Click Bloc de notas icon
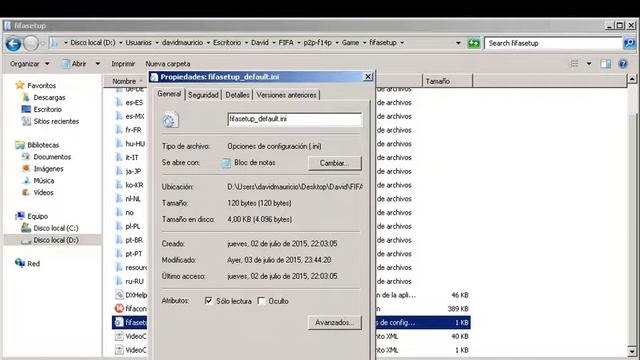The width and height of the screenshot is (640, 360). [x=226, y=163]
